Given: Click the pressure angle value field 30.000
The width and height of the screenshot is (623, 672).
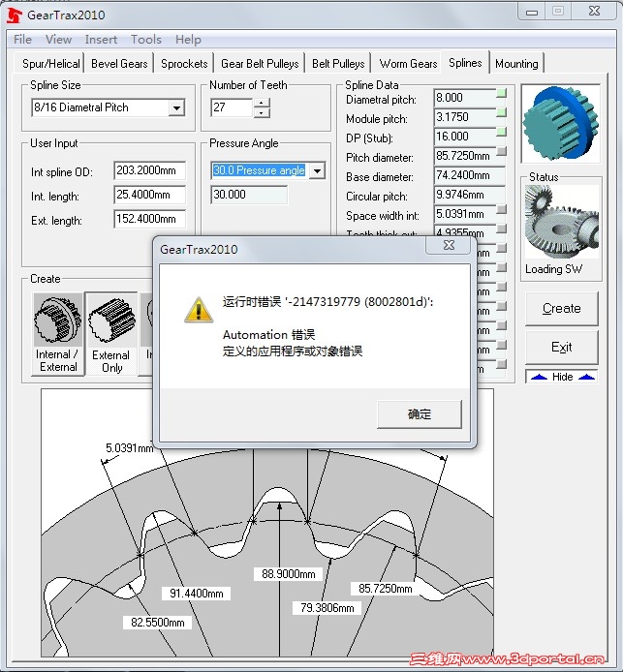Looking at the screenshot, I should click(x=249, y=195).
